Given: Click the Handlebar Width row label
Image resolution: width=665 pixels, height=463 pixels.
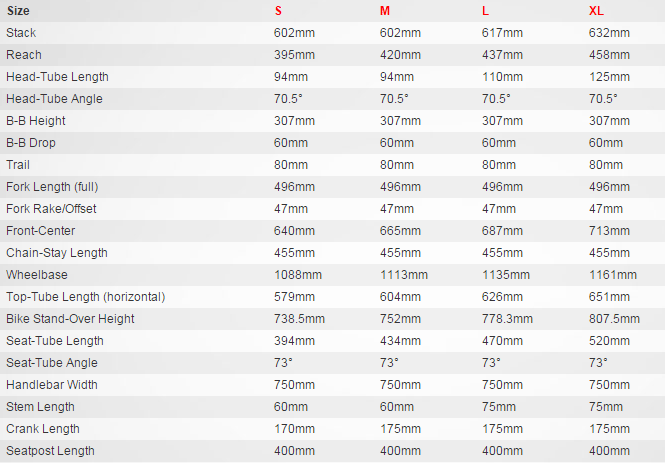Looking at the screenshot, I should [x=51, y=385].
